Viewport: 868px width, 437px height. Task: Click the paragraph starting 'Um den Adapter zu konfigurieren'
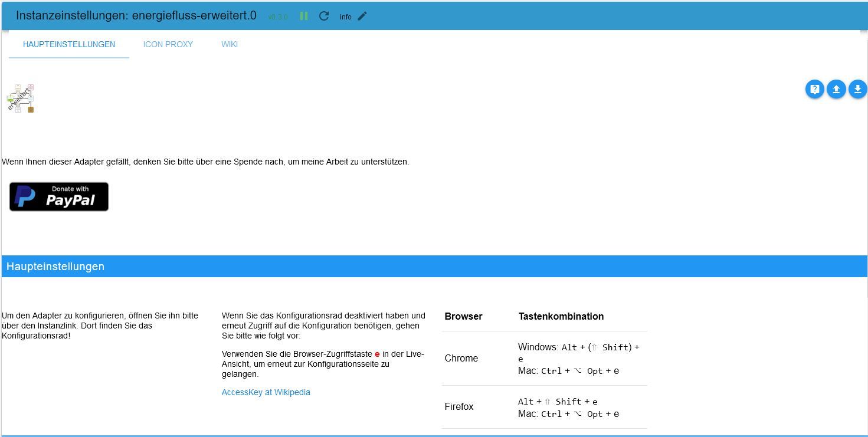100,326
